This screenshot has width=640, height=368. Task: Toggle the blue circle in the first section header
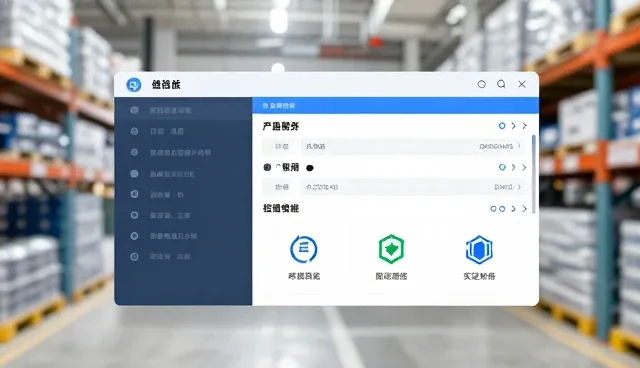[502, 126]
